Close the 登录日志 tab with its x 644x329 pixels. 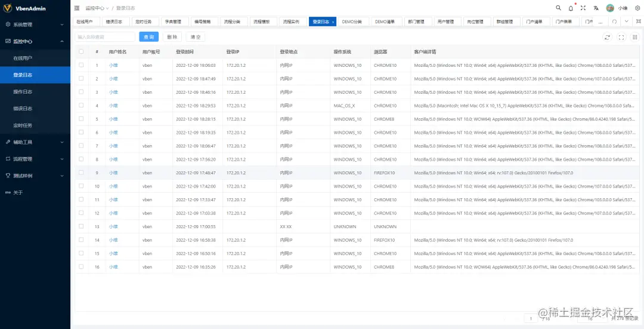click(x=333, y=22)
